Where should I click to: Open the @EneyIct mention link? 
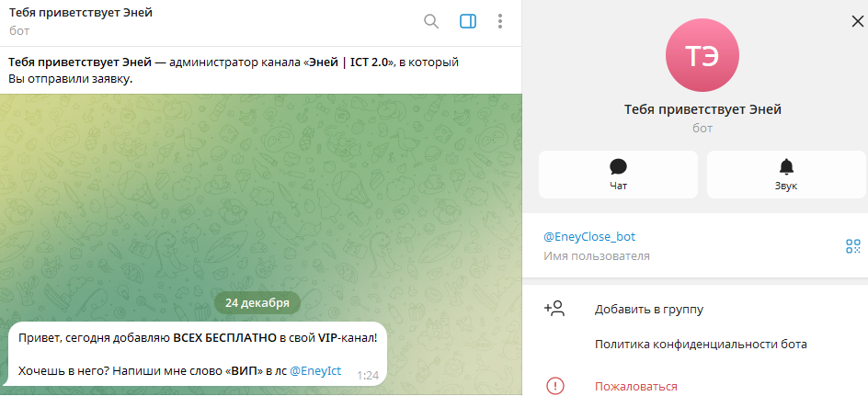tap(315, 371)
